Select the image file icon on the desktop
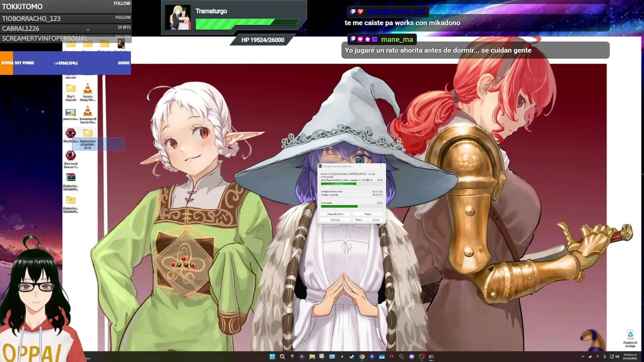 pos(71,112)
